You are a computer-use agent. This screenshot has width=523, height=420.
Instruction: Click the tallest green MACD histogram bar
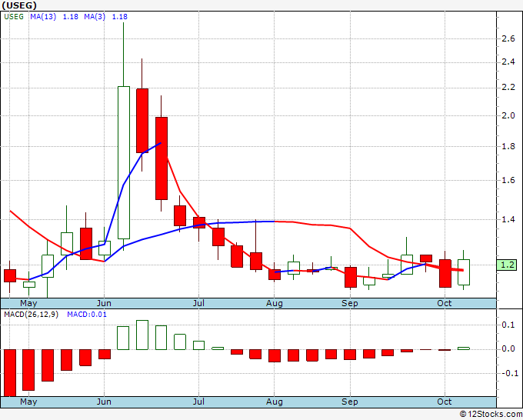point(142,335)
